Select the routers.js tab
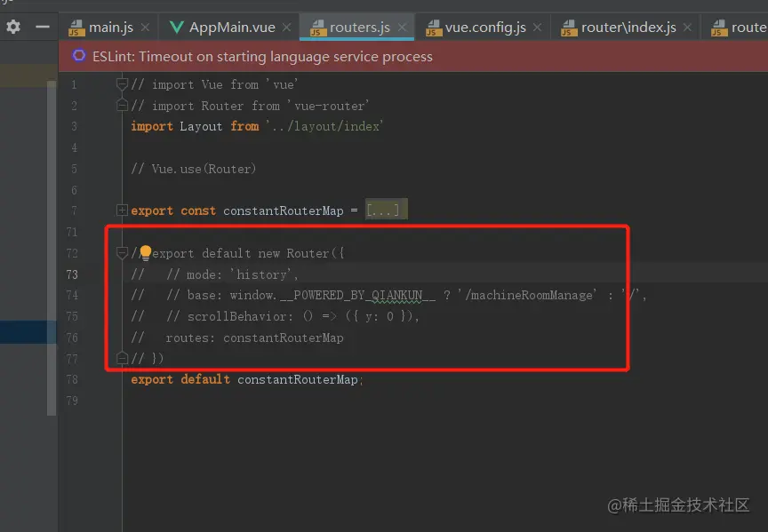This screenshot has width=768, height=532. point(359,28)
